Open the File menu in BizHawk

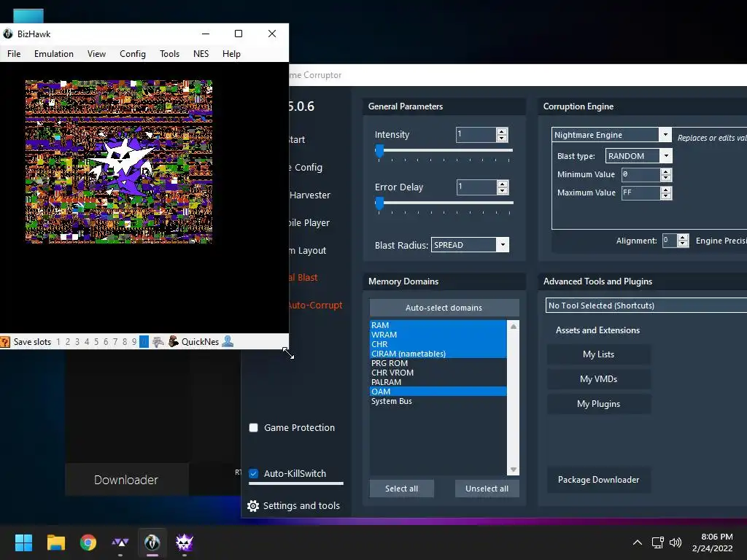tap(14, 54)
